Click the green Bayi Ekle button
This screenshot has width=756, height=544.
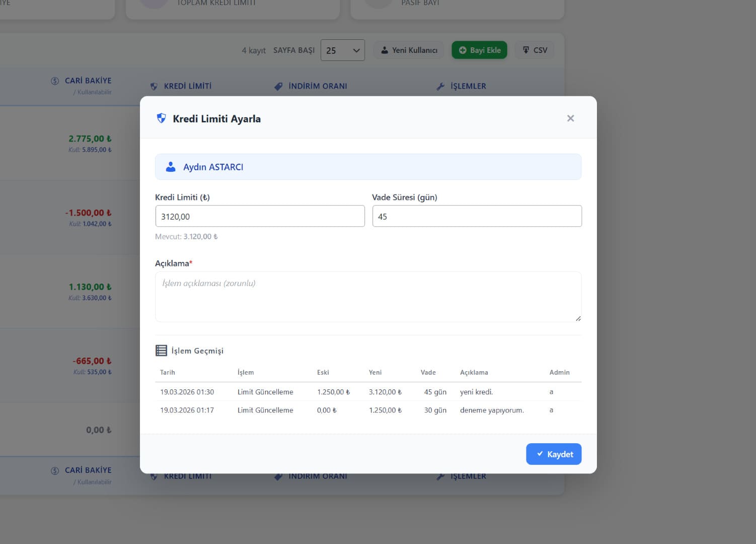point(479,50)
